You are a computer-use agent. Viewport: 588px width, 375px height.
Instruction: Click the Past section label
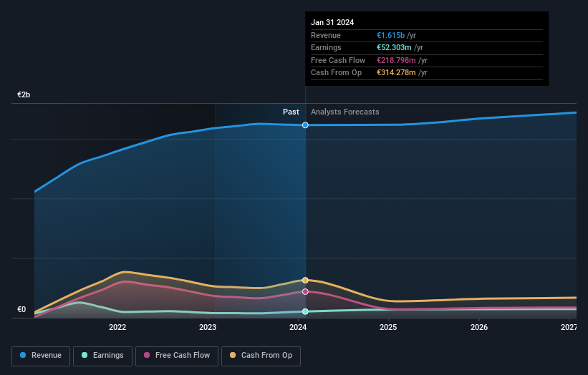coord(291,112)
